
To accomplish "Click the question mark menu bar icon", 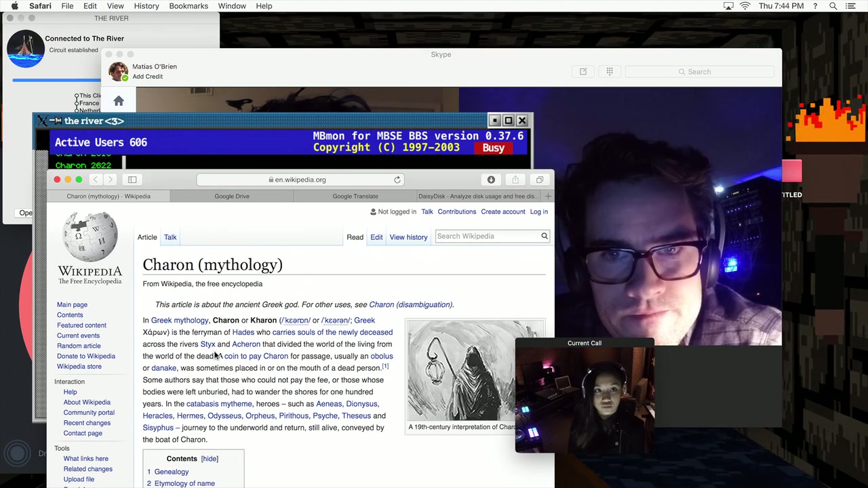I will tap(815, 6).
